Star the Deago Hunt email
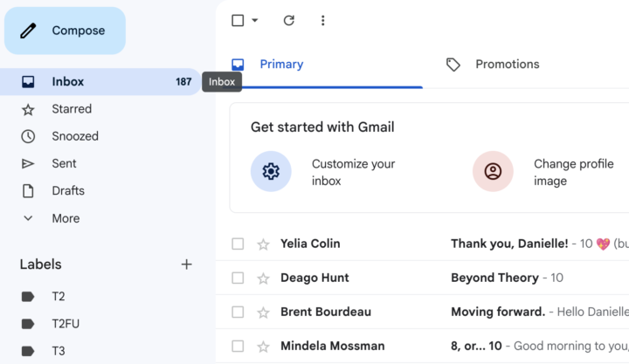The width and height of the screenshot is (629, 364). click(x=263, y=278)
